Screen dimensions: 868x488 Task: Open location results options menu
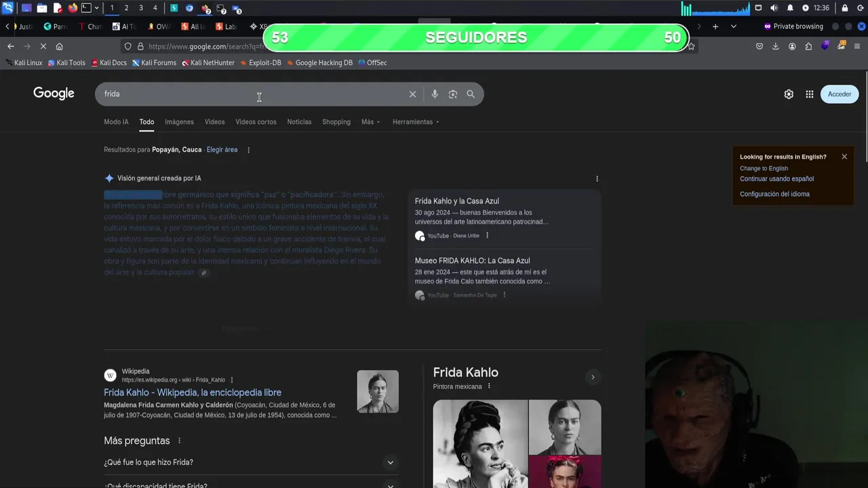click(248, 150)
